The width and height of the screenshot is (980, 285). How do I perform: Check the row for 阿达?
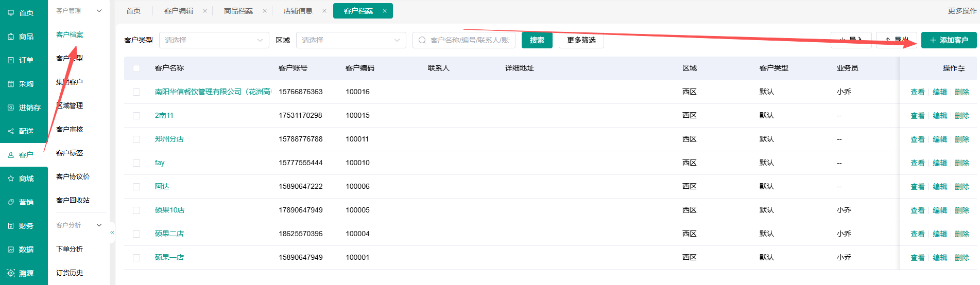click(136, 187)
